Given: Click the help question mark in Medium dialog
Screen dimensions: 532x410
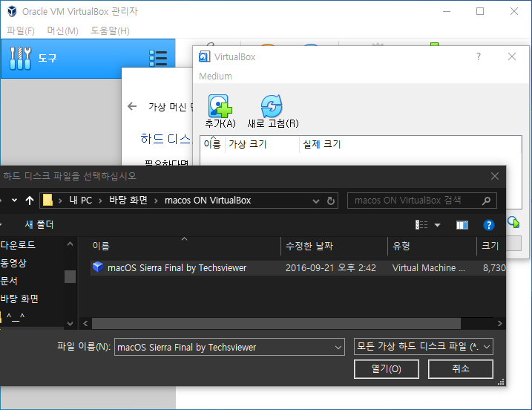Looking at the screenshot, I should [x=479, y=56].
